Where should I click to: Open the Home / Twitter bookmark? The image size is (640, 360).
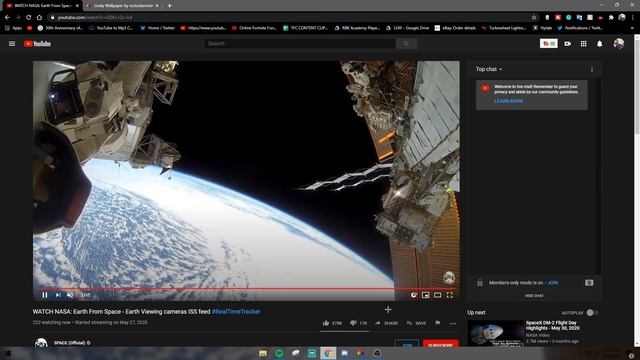(x=157, y=28)
